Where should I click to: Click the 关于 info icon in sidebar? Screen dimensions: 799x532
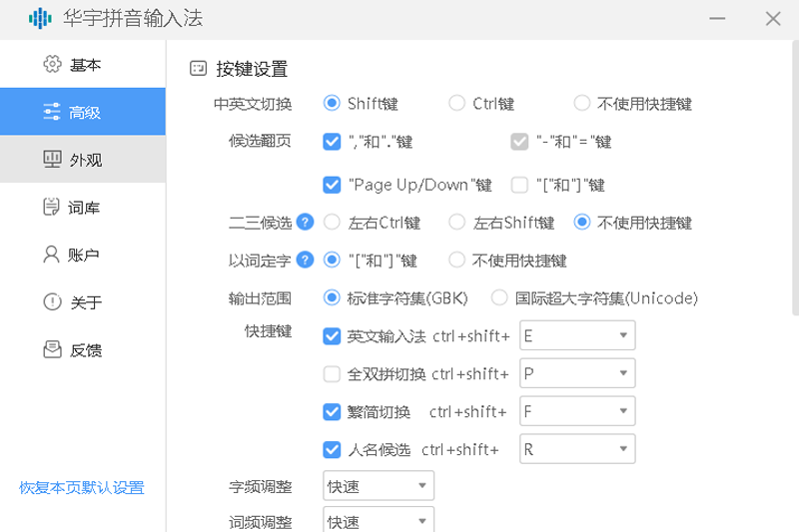click(52, 302)
